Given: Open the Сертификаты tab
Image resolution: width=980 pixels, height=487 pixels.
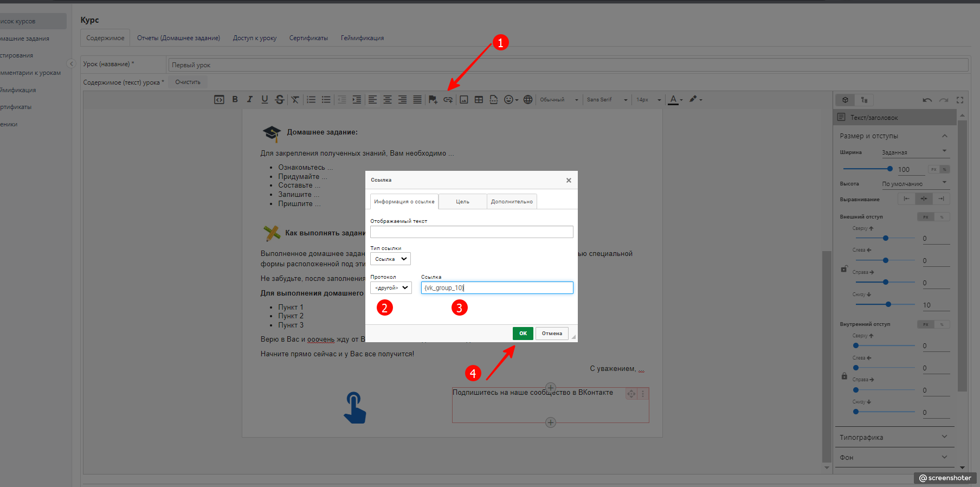Looking at the screenshot, I should click(x=308, y=38).
